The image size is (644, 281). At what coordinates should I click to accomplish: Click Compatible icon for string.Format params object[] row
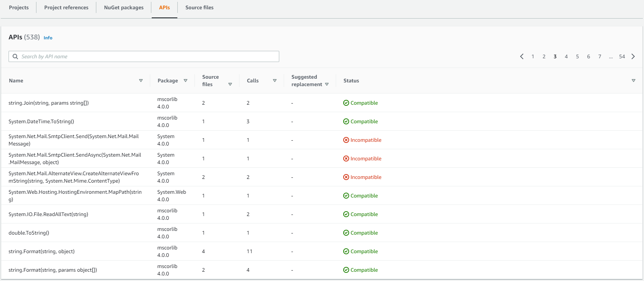pos(346,270)
